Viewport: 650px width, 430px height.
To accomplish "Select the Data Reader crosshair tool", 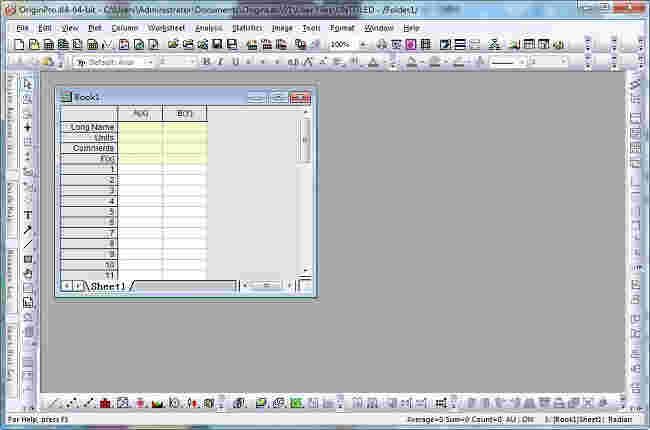I will pyautogui.click(x=28, y=127).
